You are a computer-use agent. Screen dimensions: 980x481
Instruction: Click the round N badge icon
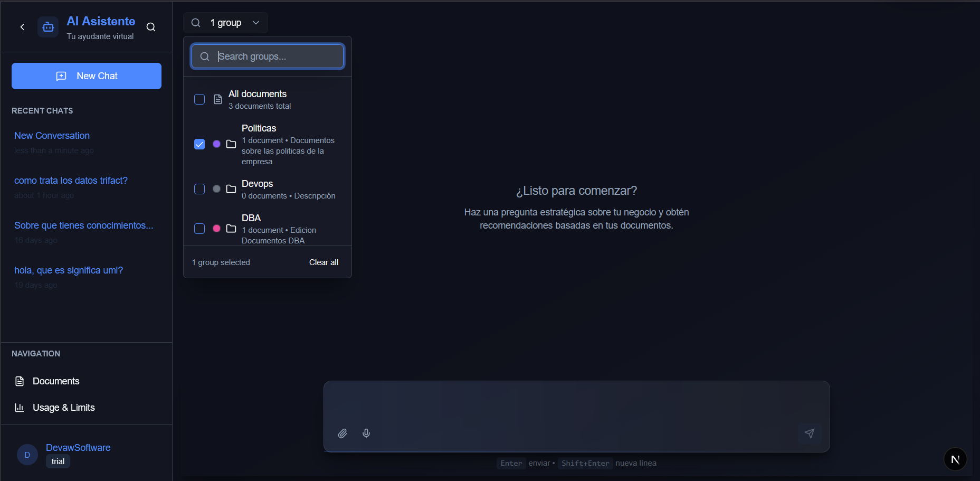point(955,459)
